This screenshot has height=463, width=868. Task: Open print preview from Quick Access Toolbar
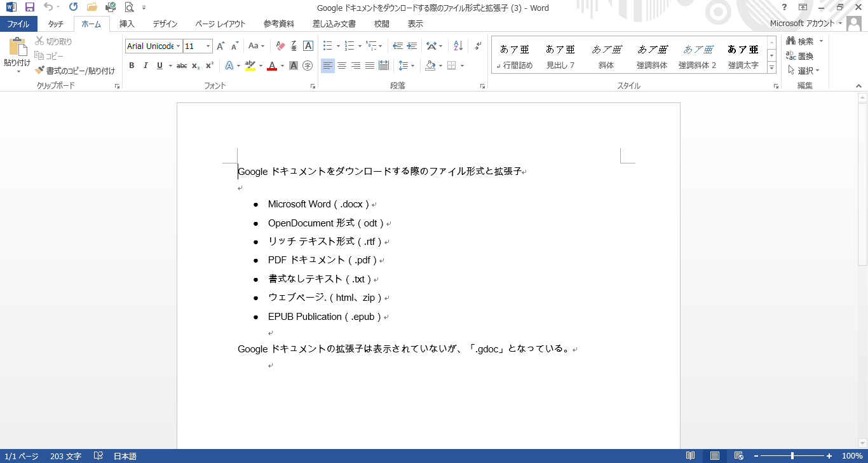coord(130,8)
